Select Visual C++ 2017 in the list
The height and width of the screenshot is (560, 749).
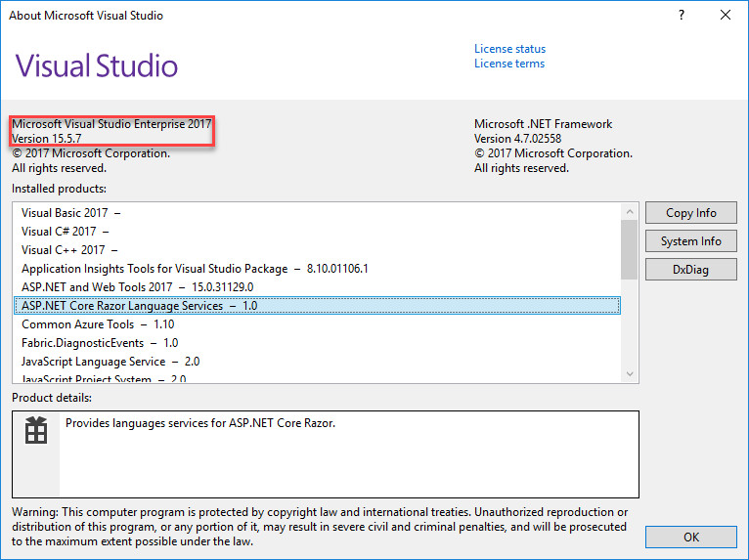click(x=317, y=250)
